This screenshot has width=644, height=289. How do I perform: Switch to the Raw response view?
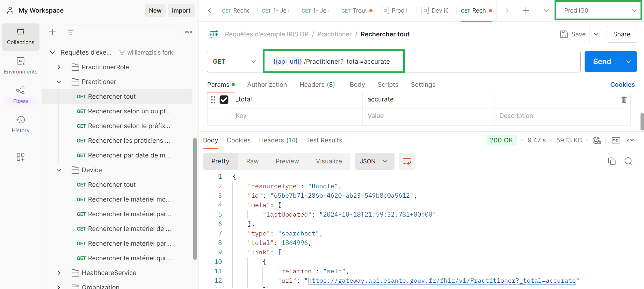tap(252, 161)
